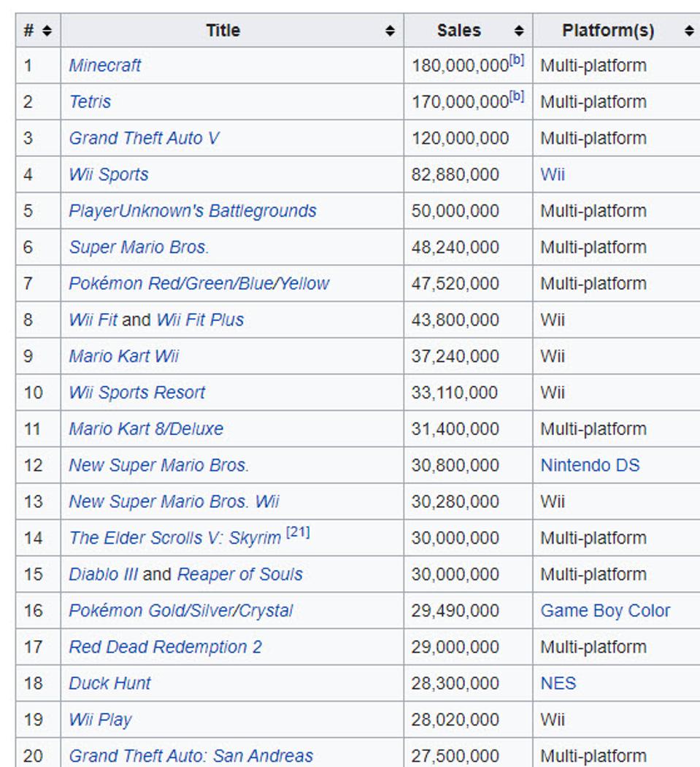The image size is (700, 767).
Task: Open Red Dead Redemption 2 article
Action: [x=165, y=647]
